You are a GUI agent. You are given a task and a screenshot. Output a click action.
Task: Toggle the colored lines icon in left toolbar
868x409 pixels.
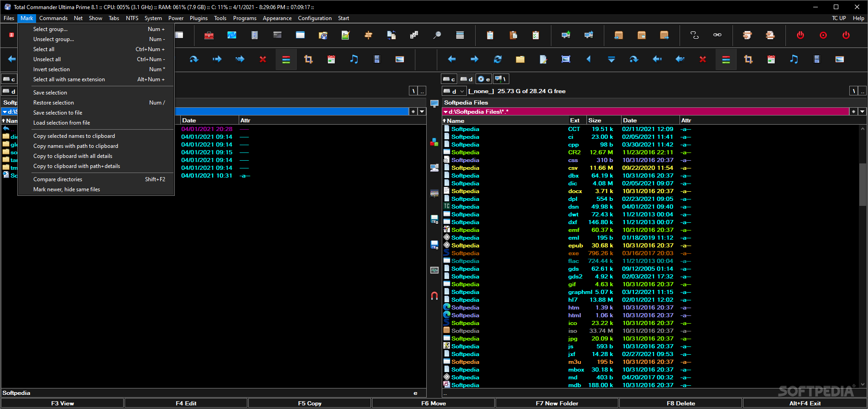click(286, 59)
